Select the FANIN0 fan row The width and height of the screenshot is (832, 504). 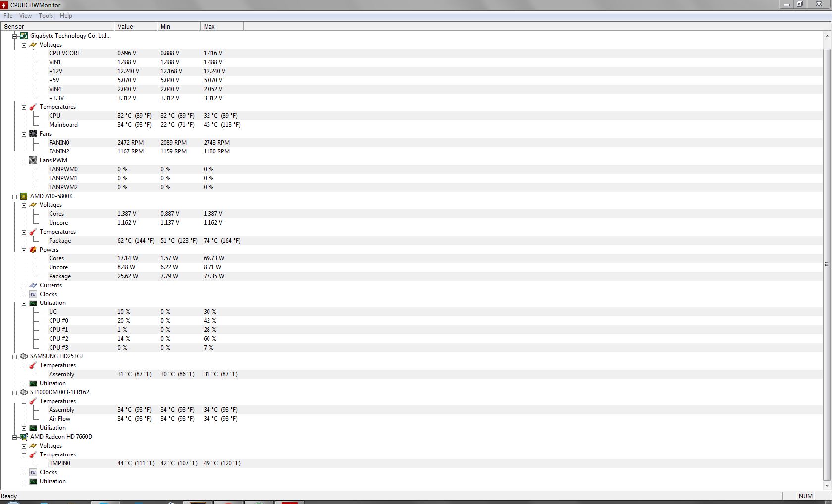tap(411, 143)
